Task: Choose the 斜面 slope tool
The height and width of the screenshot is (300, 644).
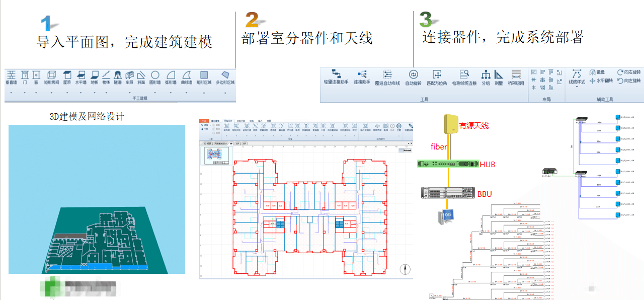Action: [141, 78]
